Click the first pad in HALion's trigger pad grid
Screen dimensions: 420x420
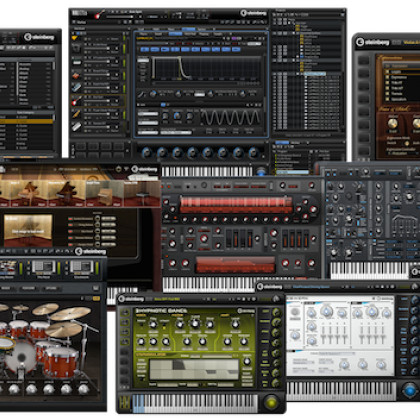pyautogui.click(x=80, y=146)
